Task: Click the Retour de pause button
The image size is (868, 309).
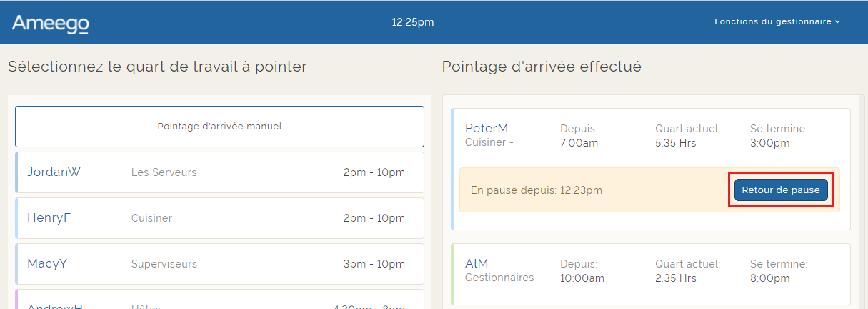Action: click(781, 190)
